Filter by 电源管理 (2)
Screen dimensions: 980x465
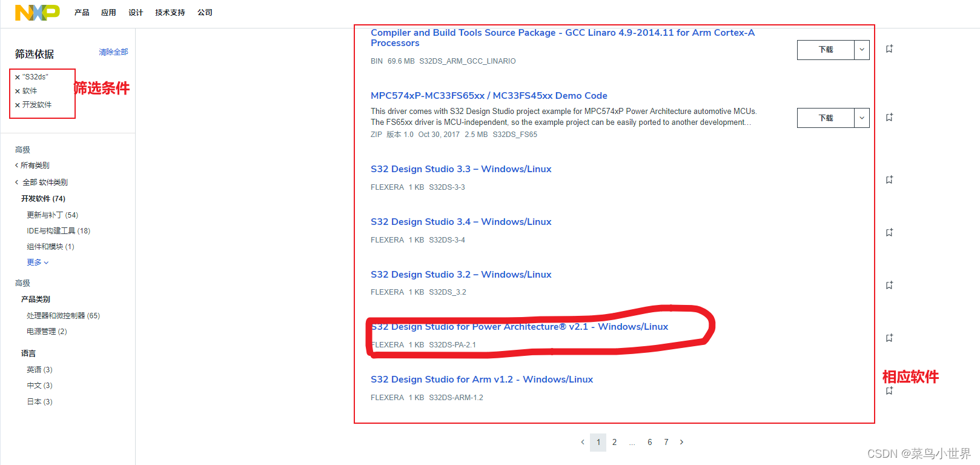47,332
